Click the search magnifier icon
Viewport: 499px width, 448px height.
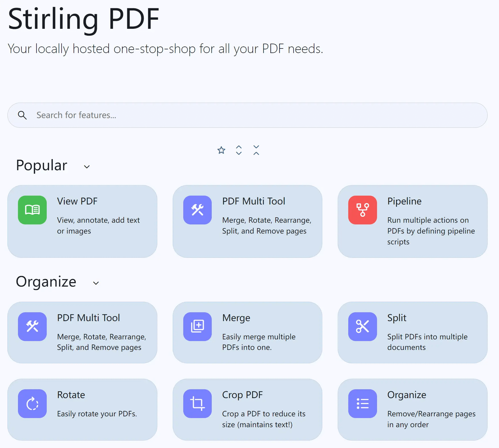(23, 115)
